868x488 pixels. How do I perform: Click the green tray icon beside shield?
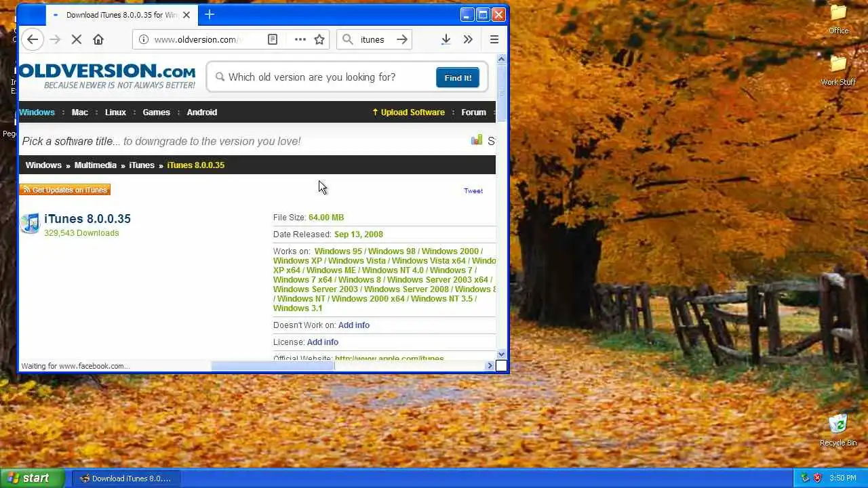(x=805, y=479)
